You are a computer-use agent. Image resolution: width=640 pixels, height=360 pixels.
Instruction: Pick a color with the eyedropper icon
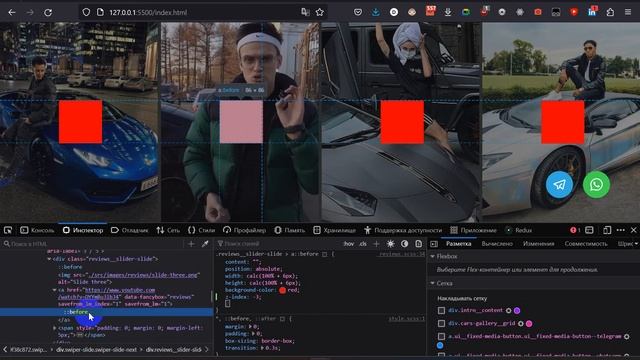point(205,244)
